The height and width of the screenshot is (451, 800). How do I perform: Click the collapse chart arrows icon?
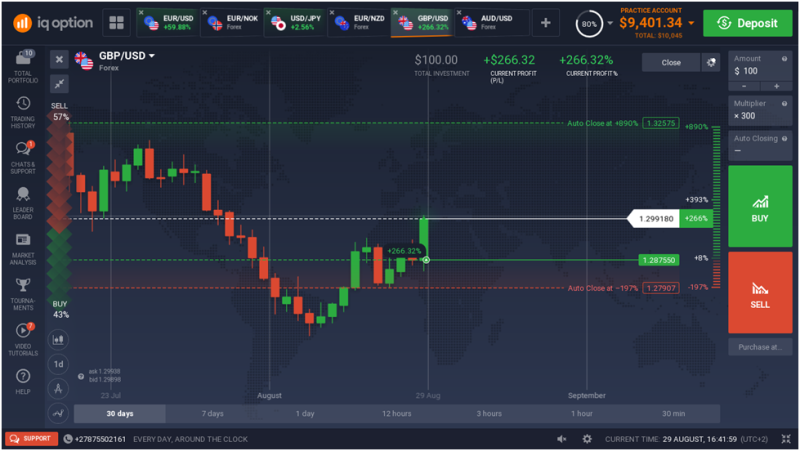[59, 84]
